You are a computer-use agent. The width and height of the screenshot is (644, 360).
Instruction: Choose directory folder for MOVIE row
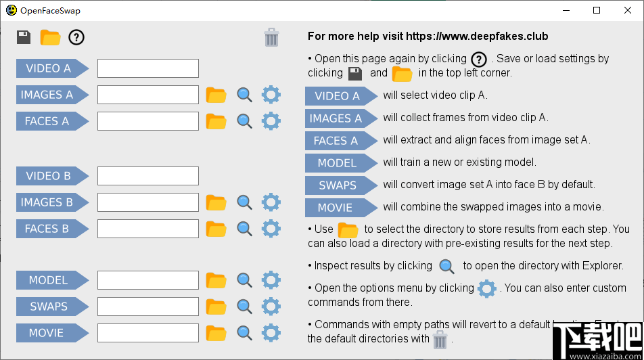[216, 333]
